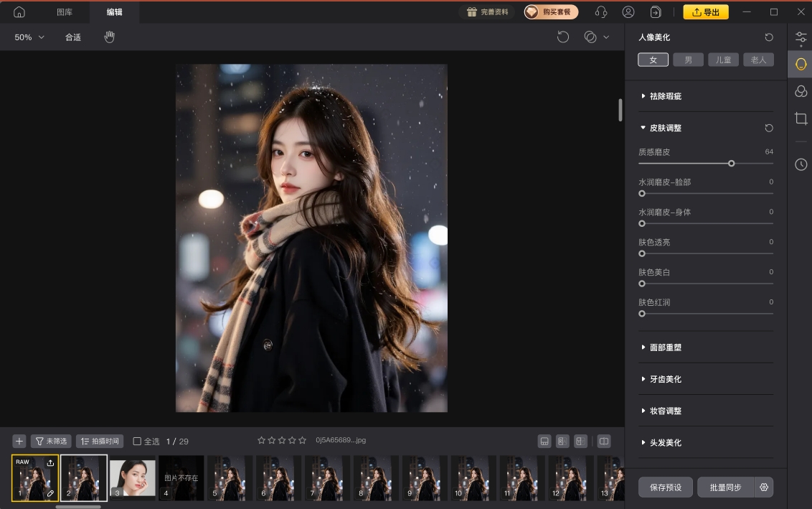Viewport: 812px width, 509px height.
Task: Rate the photo three stars
Action: tap(282, 440)
